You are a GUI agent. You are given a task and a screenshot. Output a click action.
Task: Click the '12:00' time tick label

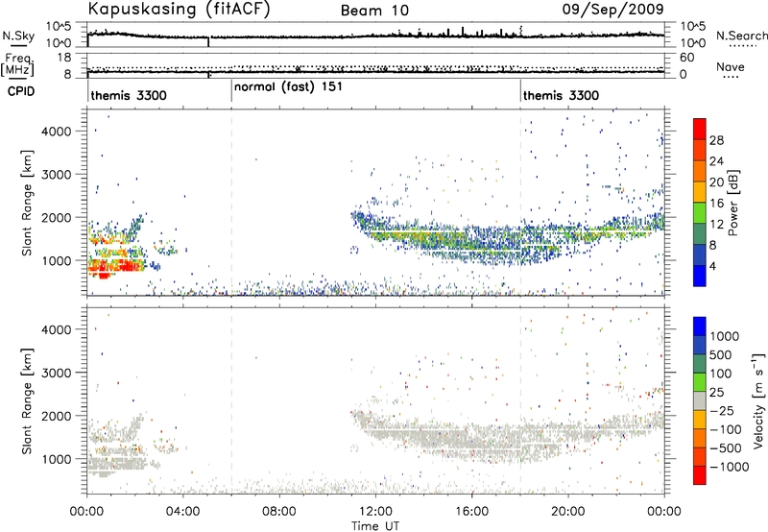click(x=375, y=512)
